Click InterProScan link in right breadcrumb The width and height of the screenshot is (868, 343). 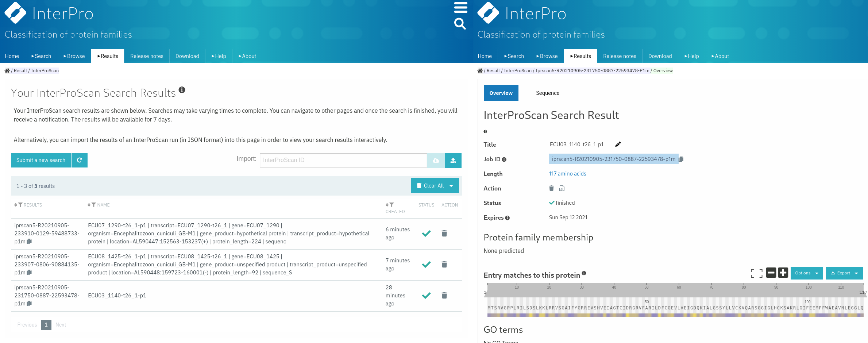pos(518,70)
